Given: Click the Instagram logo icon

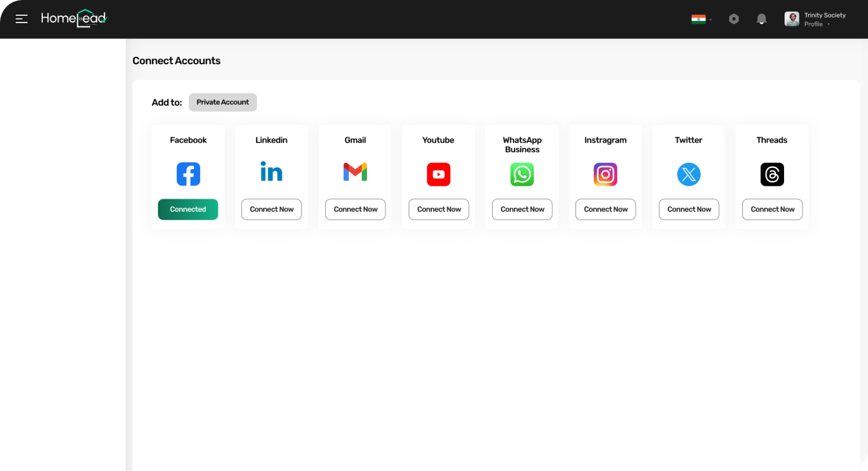Looking at the screenshot, I should tap(605, 174).
